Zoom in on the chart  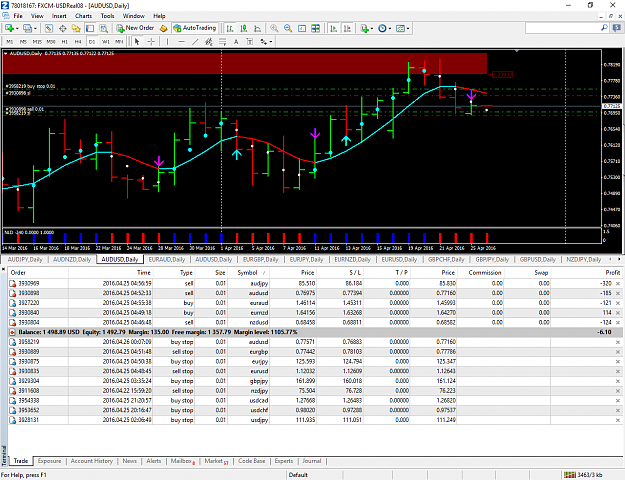click(274, 28)
